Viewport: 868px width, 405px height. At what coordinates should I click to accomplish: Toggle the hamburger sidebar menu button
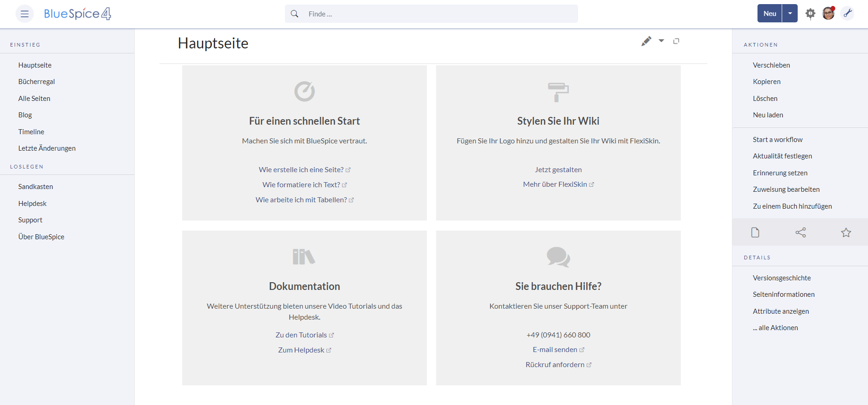[25, 14]
